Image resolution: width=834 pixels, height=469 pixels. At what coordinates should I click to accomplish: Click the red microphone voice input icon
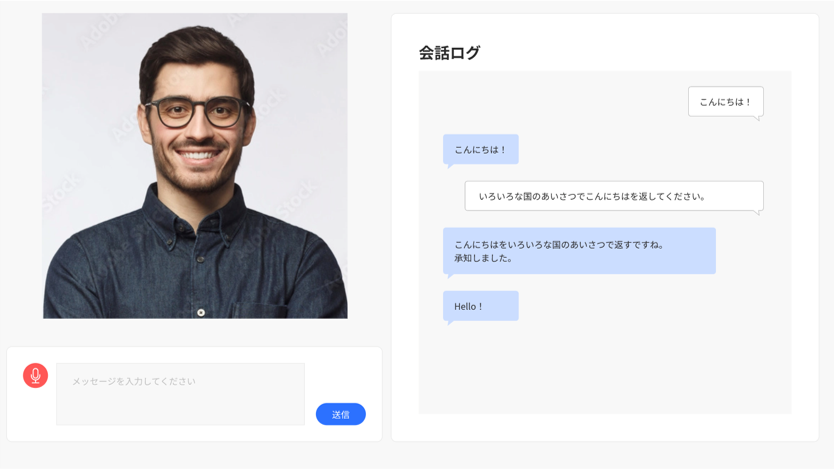36,375
